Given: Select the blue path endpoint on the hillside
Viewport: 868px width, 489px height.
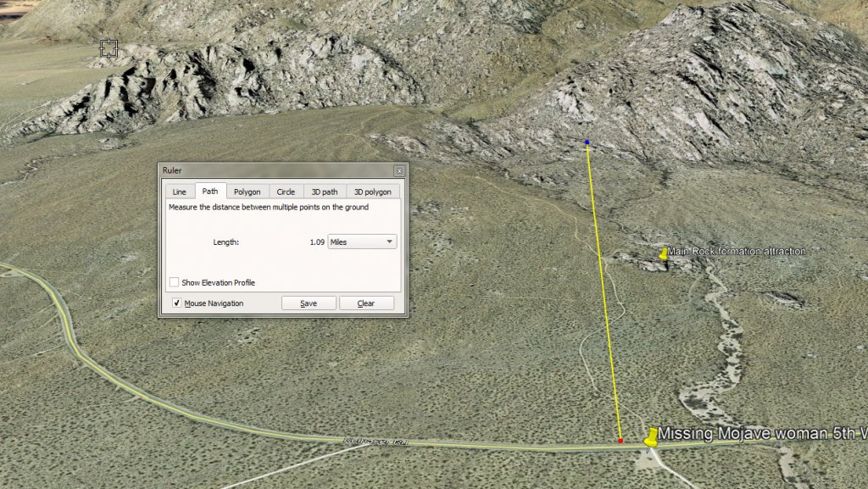Looking at the screenshot, I should [587, 142].
